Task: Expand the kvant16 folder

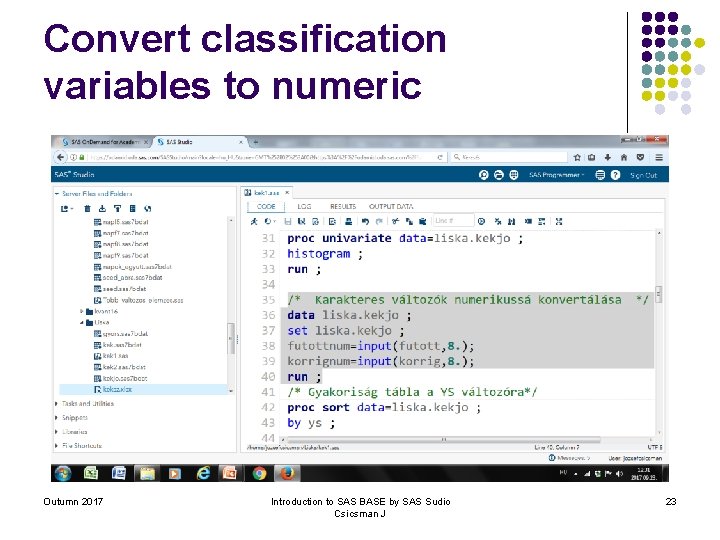Action: click(x=82, y=311)
